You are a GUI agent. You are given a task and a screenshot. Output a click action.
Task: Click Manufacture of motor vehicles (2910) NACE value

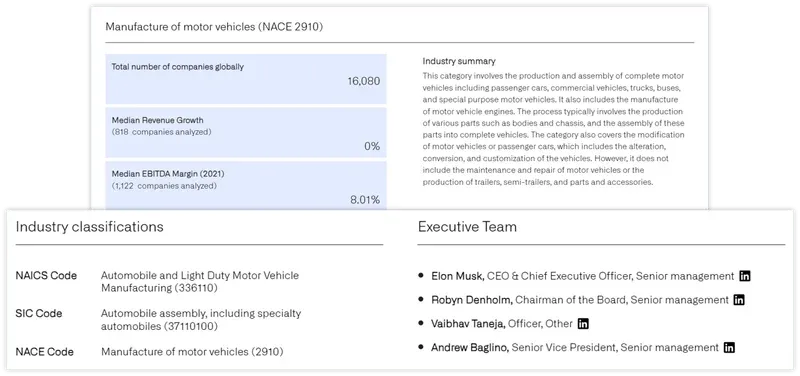pos(192,352)
